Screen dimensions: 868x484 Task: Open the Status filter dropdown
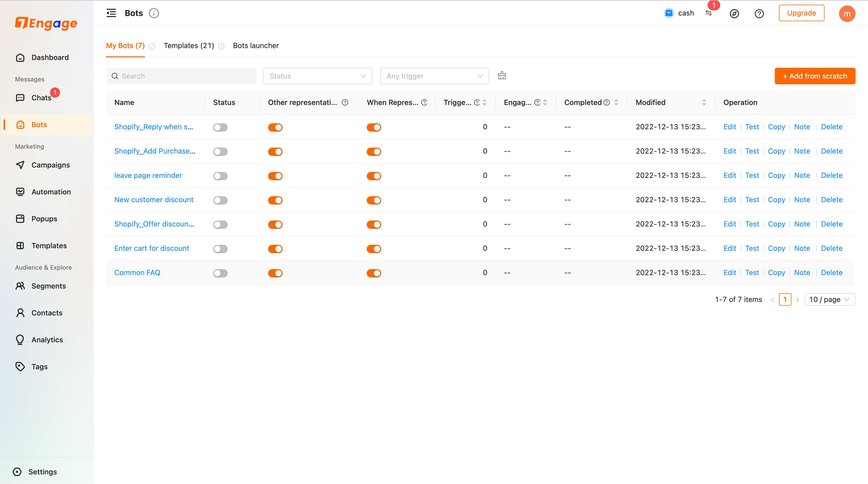tap(318, 76)
